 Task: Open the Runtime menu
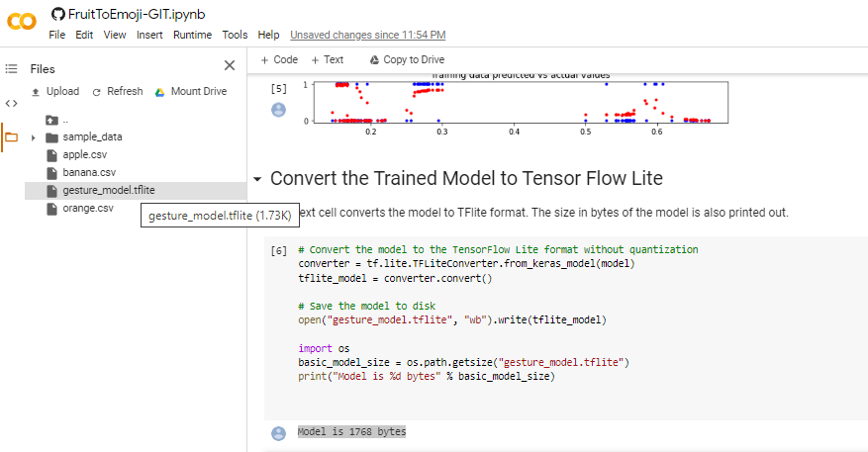click(192, 35)
